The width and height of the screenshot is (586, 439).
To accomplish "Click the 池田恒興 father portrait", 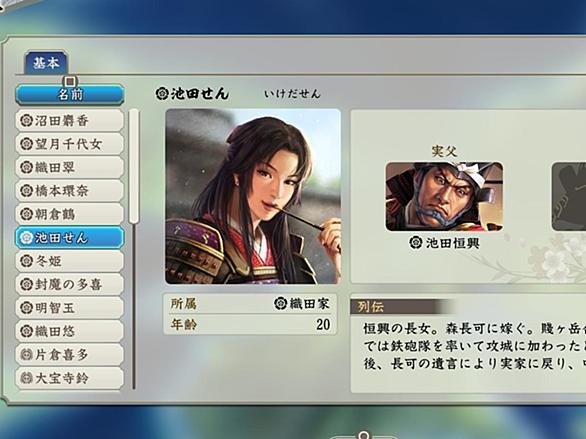I will coord(444,197).
